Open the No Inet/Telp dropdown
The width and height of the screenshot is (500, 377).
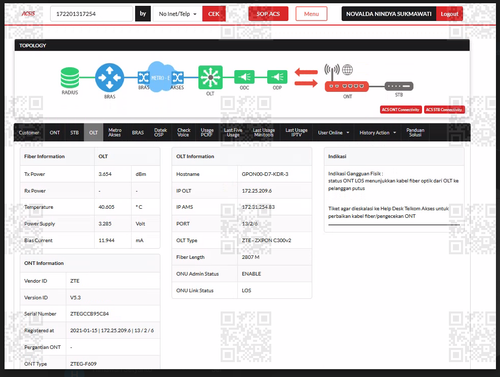click(x=177, y=14)
